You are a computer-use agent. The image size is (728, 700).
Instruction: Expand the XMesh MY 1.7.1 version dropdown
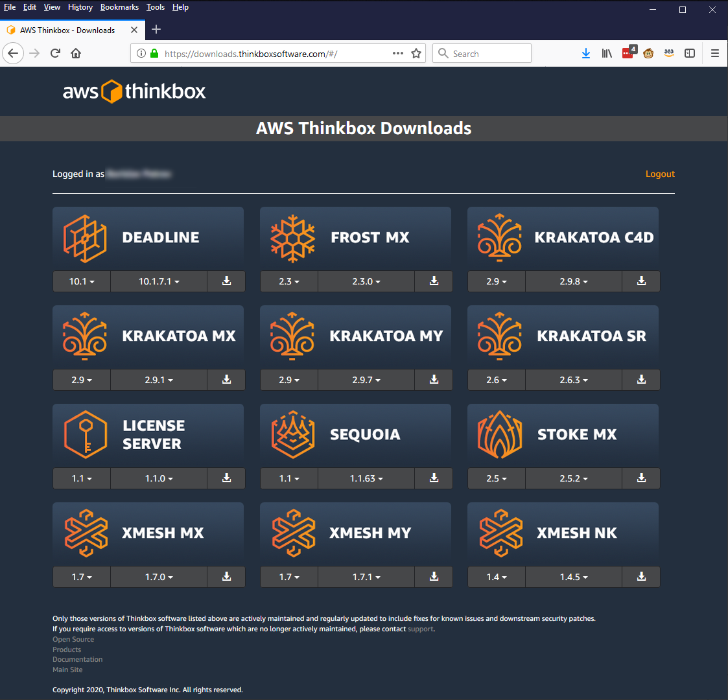tap(366, 577)
